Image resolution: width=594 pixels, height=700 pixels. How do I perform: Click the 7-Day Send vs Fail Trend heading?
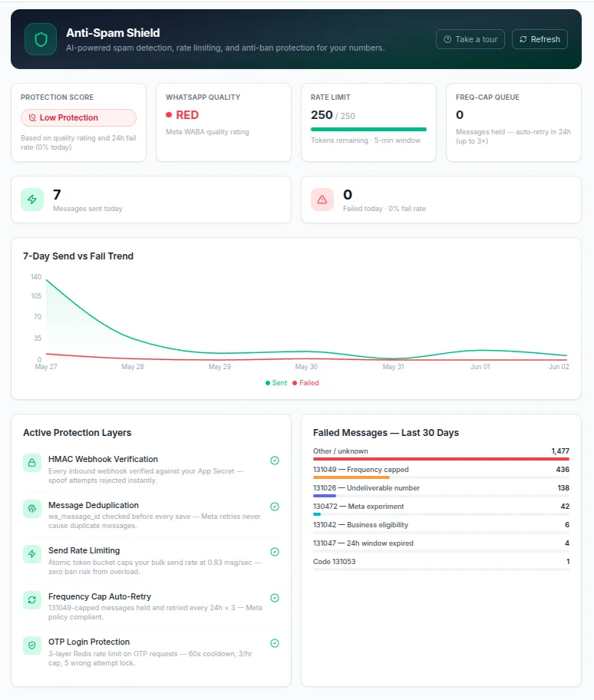tap(78, 256)
